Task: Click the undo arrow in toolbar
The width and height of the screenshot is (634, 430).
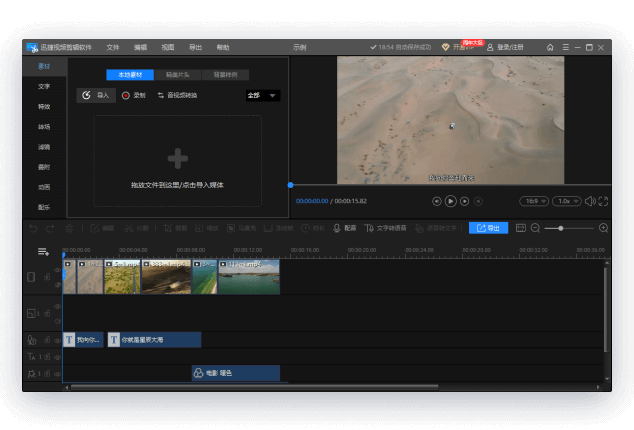Action: 33,229
